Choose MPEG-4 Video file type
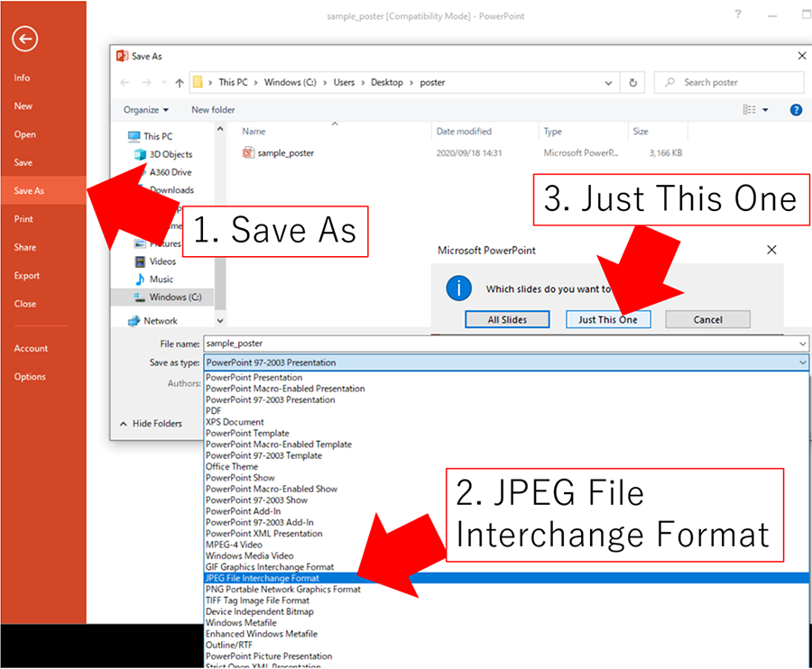812x669 pixels. click(x=234, y=545)
